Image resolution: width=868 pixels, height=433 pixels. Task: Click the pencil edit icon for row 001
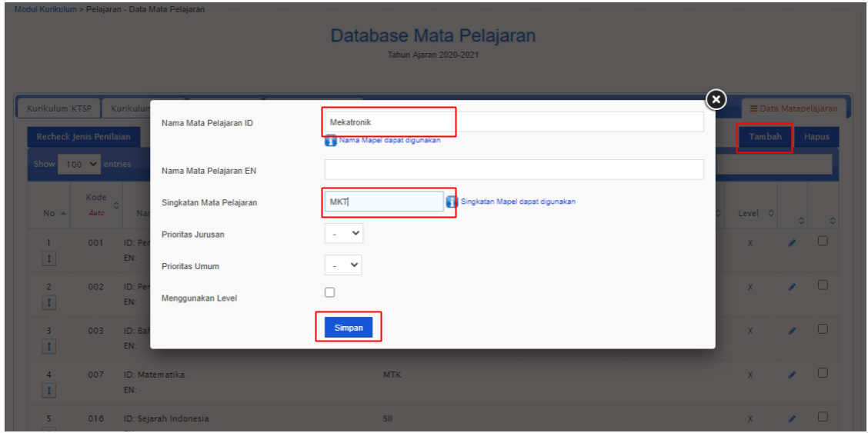tap(792, 243)
